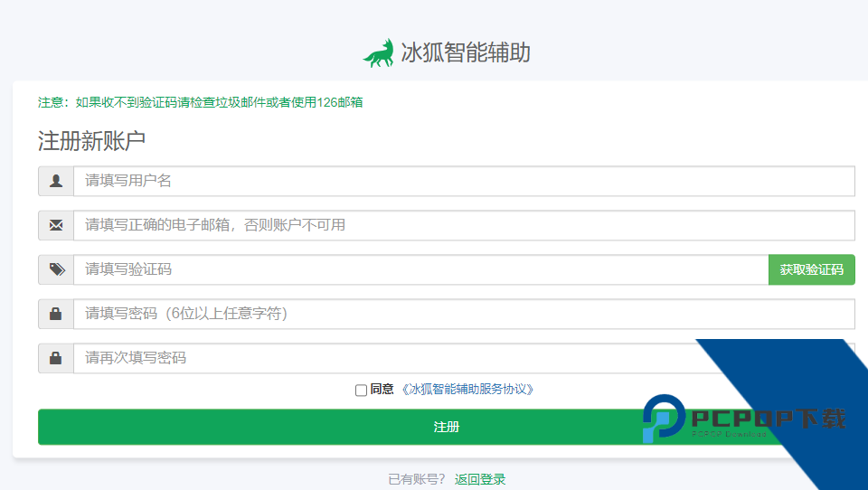Click the 已有账号? text
This screenshot has height=490, width=868.
tap(416, 479)
